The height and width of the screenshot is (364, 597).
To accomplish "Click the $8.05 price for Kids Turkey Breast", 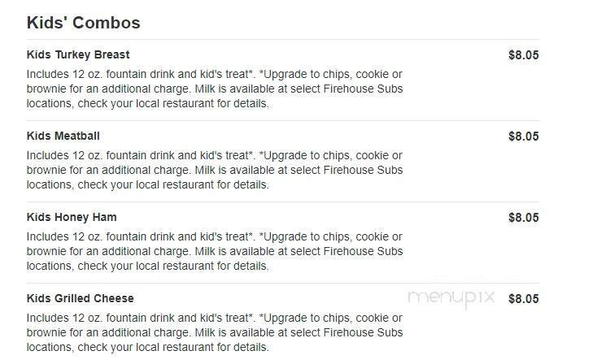I will pos(523,56).
